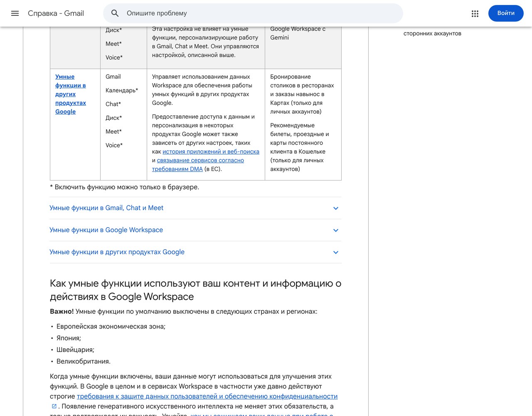Click 'сторонних аккаунтов' sidebar text
Viewport: 532px width, 416px height.
click(x=432, y=34)
